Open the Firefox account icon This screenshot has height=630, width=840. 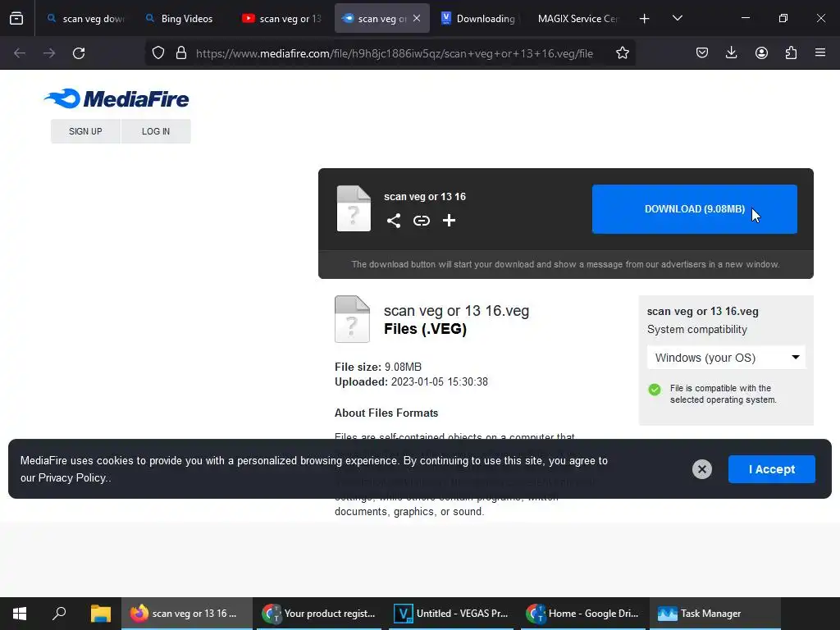pyautogui.click(x=761, y=53)
